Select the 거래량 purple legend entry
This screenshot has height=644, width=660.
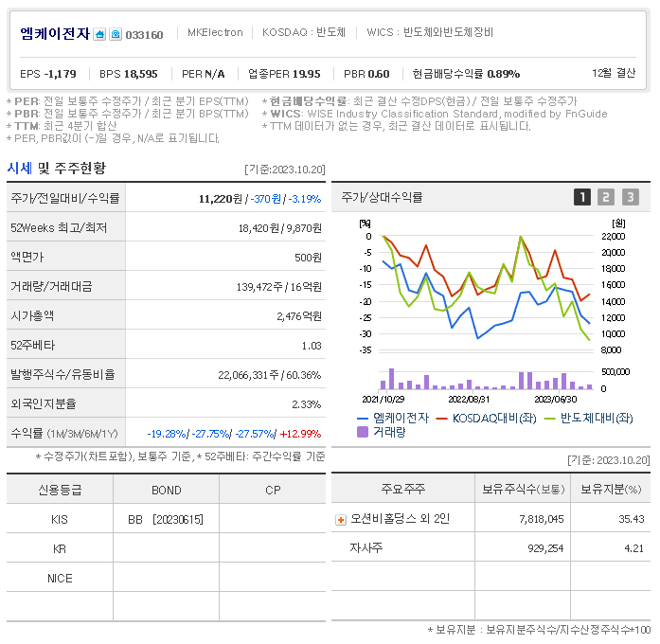[382, 432]
